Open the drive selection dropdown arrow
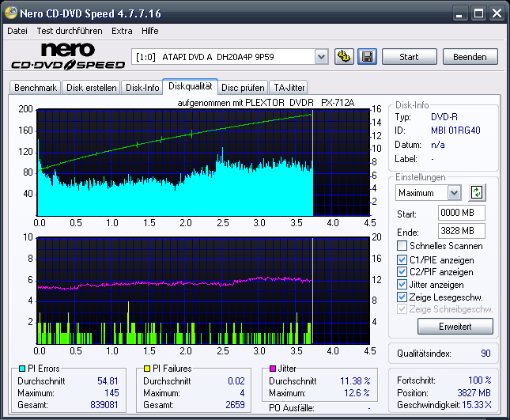510x420 pixels. [x=321, y=57]
